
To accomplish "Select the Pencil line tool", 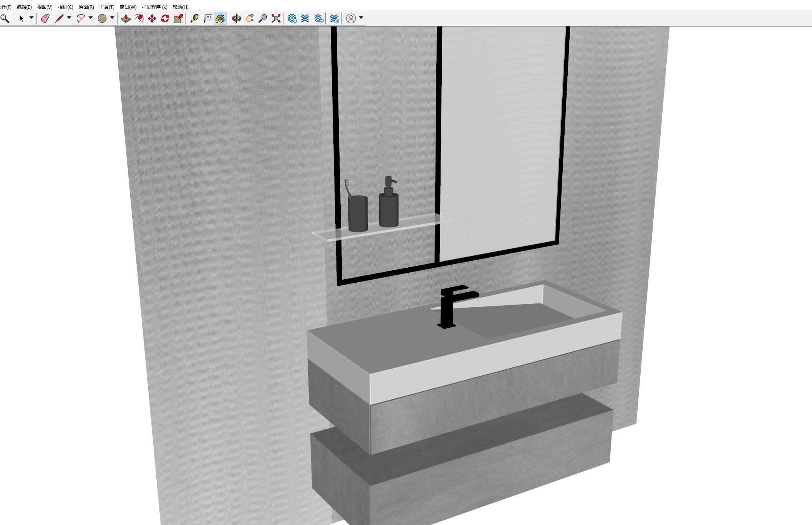I will point(59,18).
